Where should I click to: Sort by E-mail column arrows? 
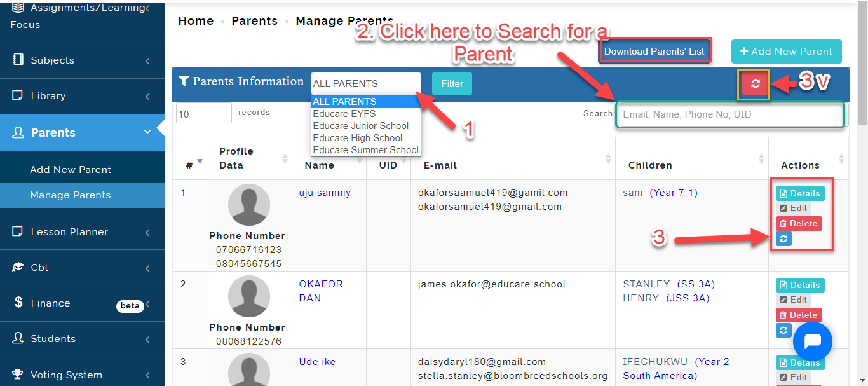pyautogui.click(x=608, y=158)
